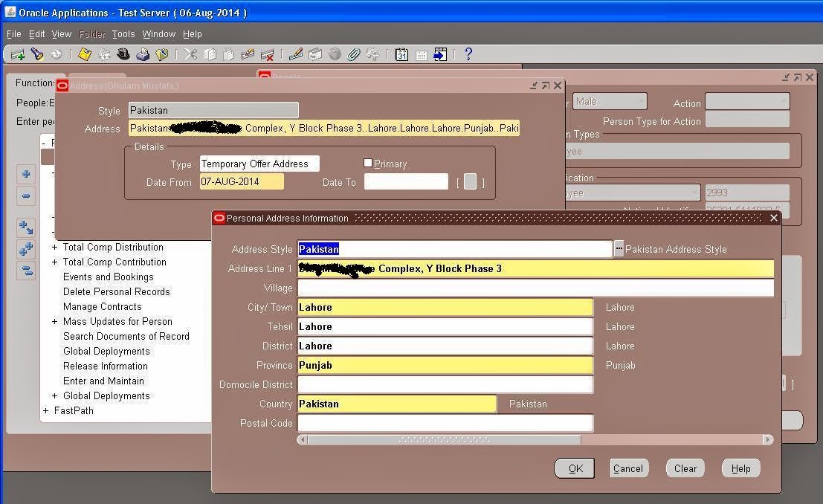Click the Delete record minus icon
The width and height of the screenshot is (823, 504).
point(26,196)
